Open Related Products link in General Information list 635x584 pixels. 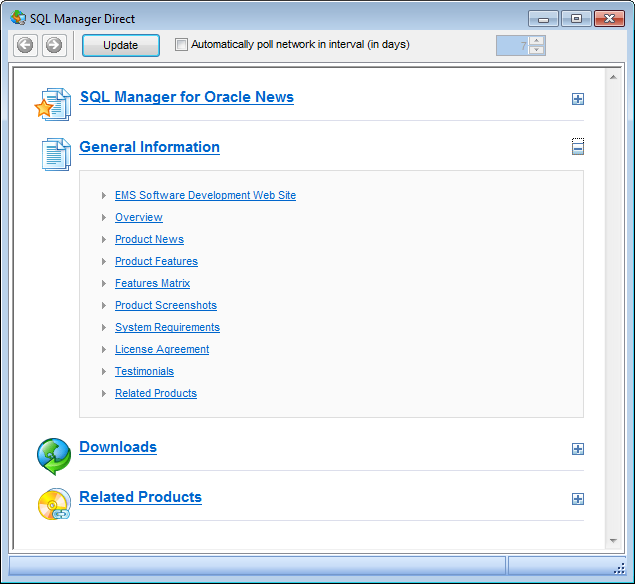pyautogui.click(x=156, y=393)
